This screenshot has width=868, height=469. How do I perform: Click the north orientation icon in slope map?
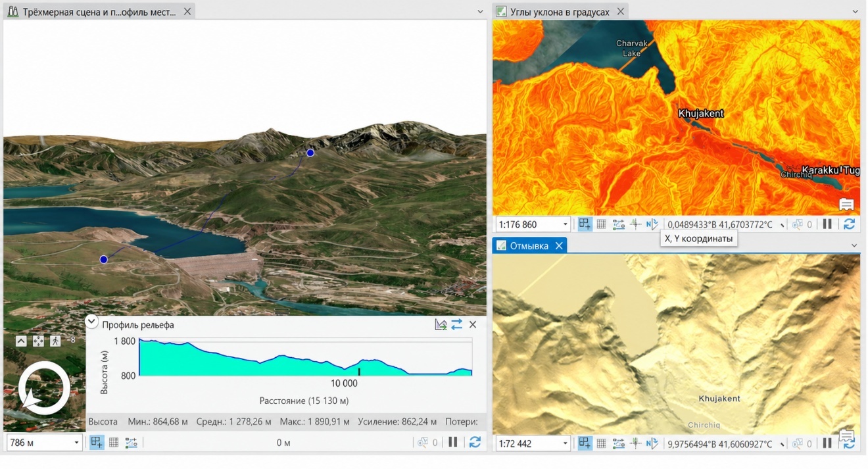652,224
